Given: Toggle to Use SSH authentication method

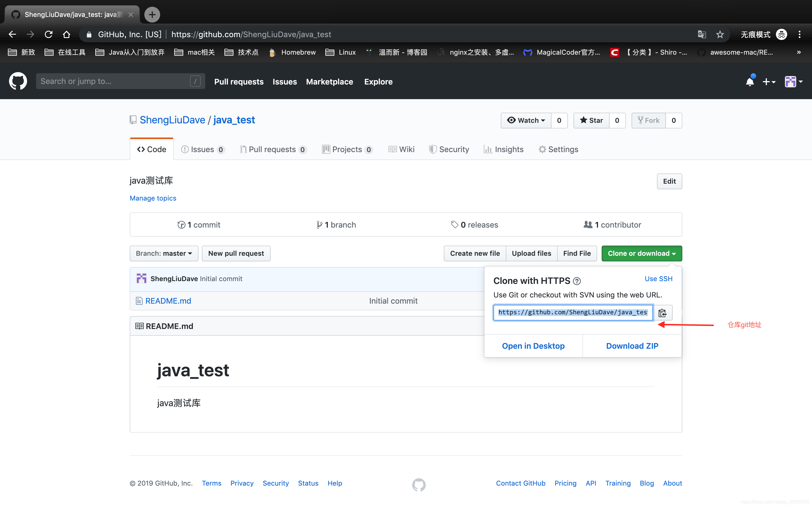Looking at the screenshot, I should (658, 278).
